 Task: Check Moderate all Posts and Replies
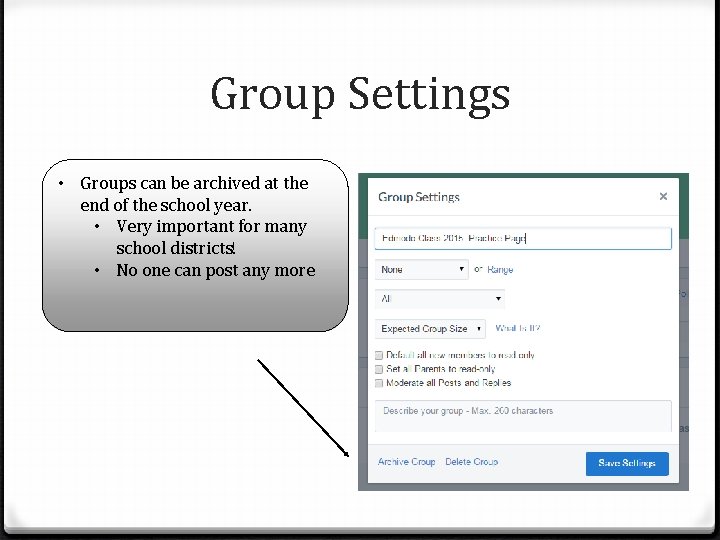click(379, 383)
